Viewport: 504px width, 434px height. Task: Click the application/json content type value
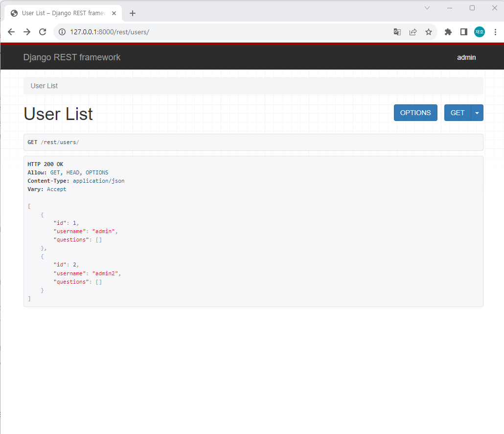(99, 181)
